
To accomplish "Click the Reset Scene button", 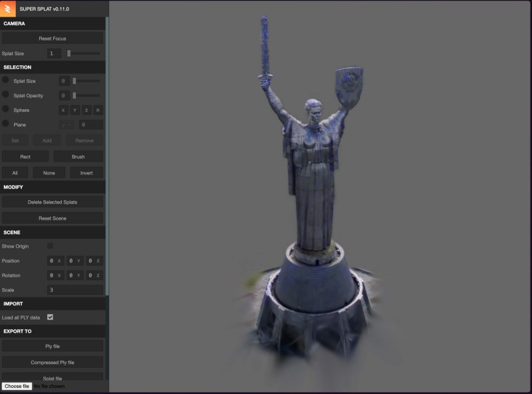I will [53, 218].
